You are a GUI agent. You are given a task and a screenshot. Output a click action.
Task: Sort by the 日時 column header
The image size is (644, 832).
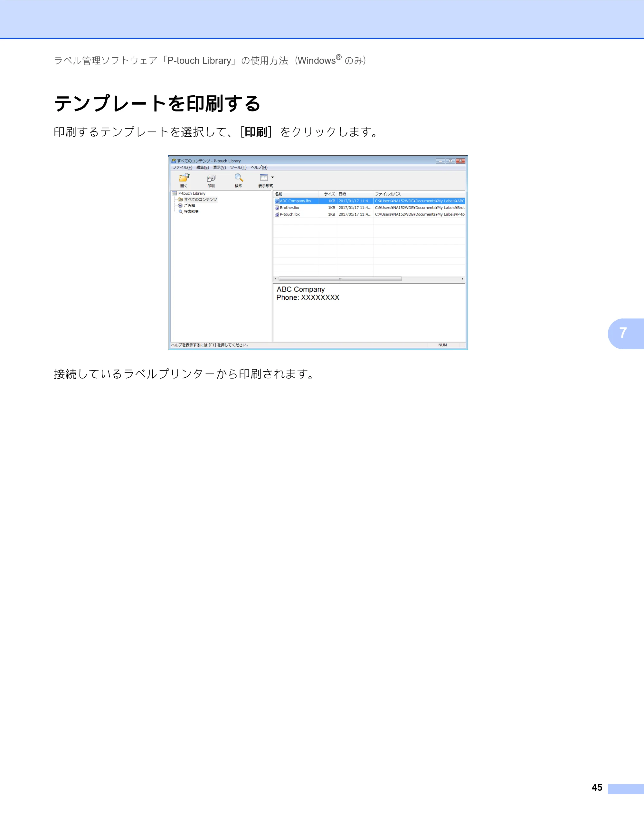[355, 194]
